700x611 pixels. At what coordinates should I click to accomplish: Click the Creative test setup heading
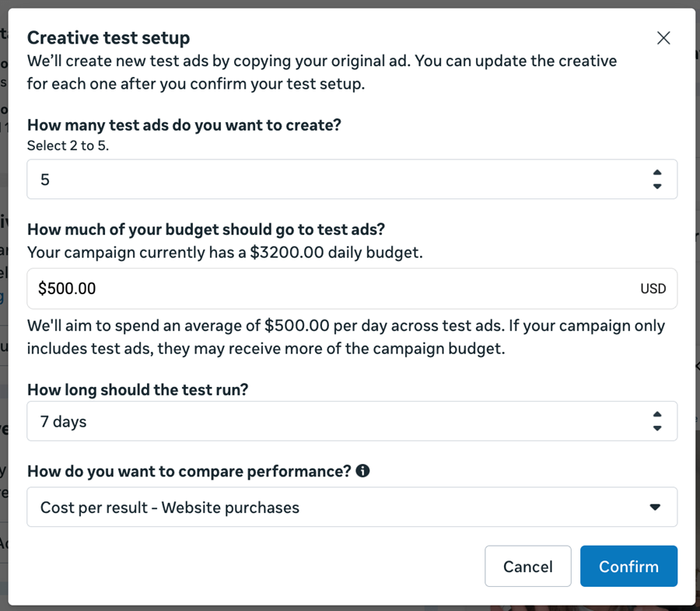pyautogui.click(x=108, y=37)
